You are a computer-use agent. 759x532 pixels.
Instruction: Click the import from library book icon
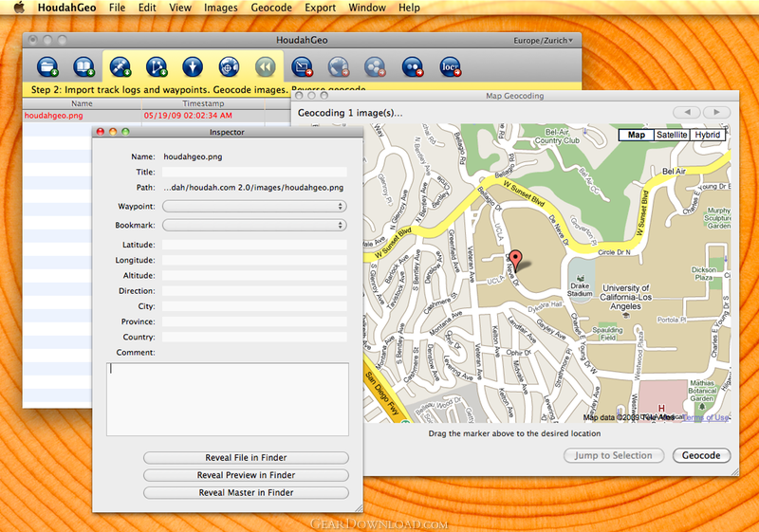point(83,66)
